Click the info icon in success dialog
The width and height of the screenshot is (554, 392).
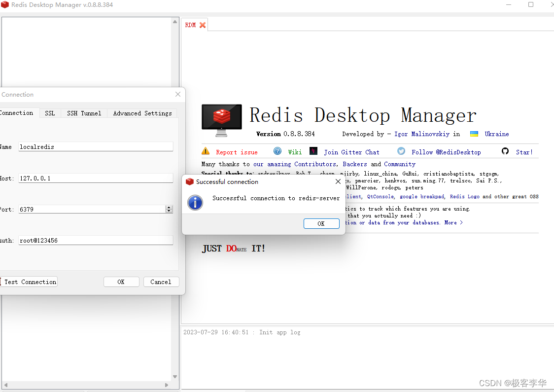click(195, 203)
